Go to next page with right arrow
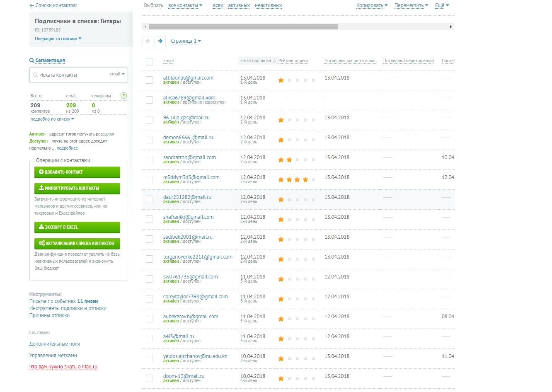Image resolution: width=552 pixels, height=392 pixels. pos(160,41)
